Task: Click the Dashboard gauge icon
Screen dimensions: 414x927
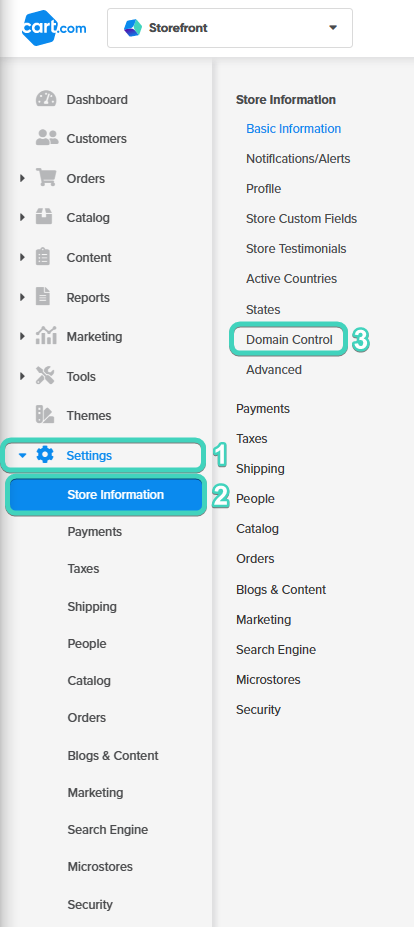Action: (46, 99)
